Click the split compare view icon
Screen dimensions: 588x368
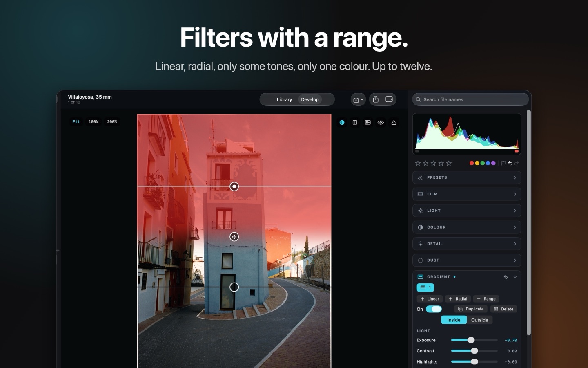pyautogui.click(x=355, y=122)
